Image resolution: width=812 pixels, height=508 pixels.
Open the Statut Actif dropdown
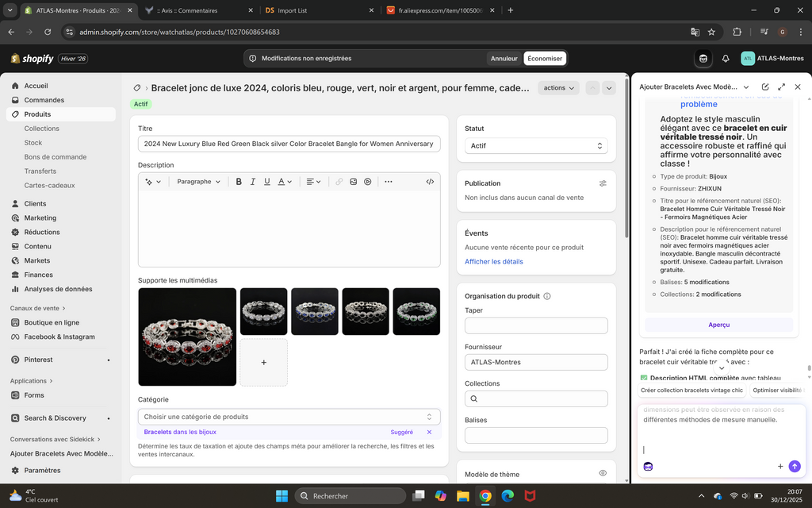coord(536,146)
